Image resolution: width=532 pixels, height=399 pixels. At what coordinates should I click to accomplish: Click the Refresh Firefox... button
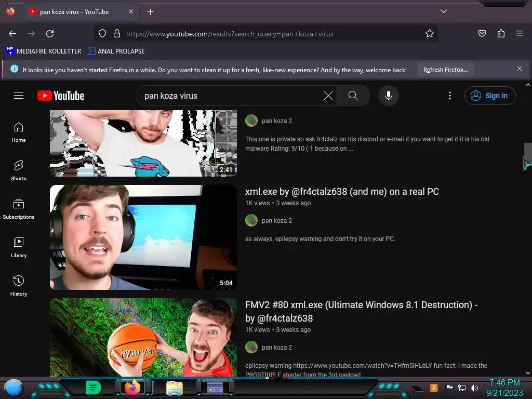(x=445, y=70)
